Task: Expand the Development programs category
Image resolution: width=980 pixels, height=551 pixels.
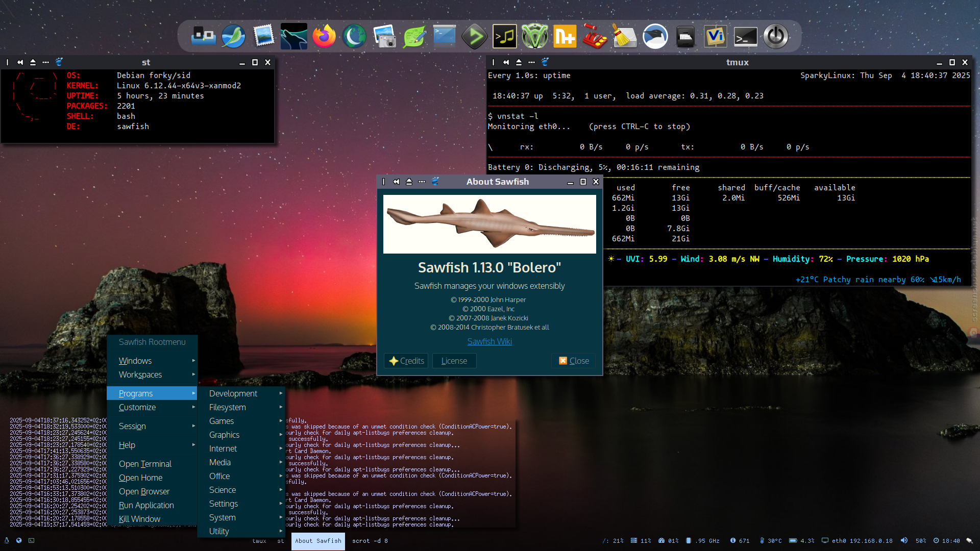Action: [241, 393]
